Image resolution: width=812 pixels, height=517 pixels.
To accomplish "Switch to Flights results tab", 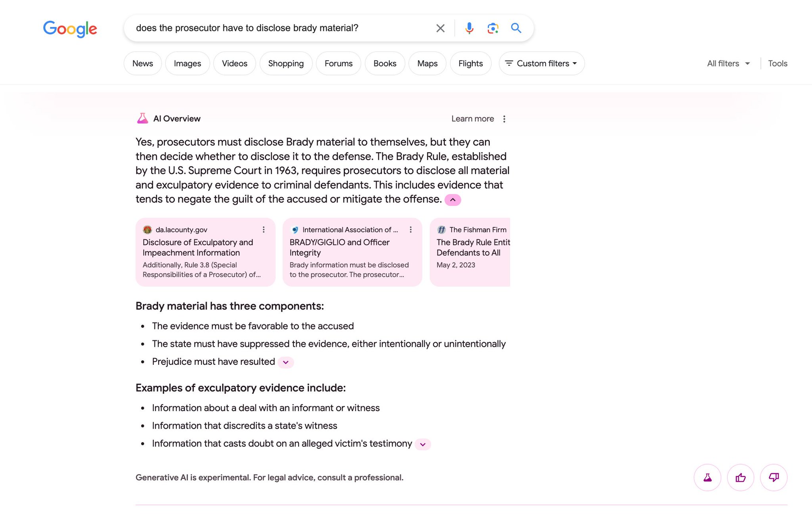I will click(x=471, y=63).
